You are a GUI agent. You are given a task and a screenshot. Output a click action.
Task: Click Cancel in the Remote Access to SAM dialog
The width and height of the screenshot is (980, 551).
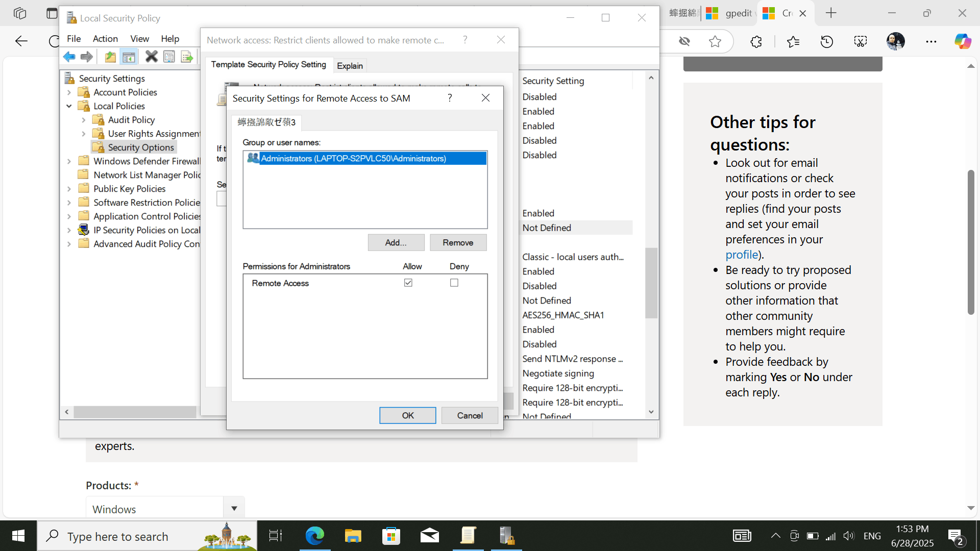[x=470, y=415]
